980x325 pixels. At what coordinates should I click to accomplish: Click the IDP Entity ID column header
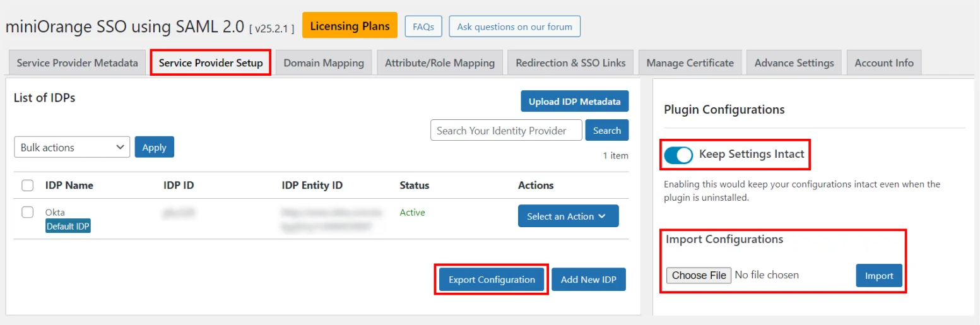pyautogui.click(x=312, y=185)
